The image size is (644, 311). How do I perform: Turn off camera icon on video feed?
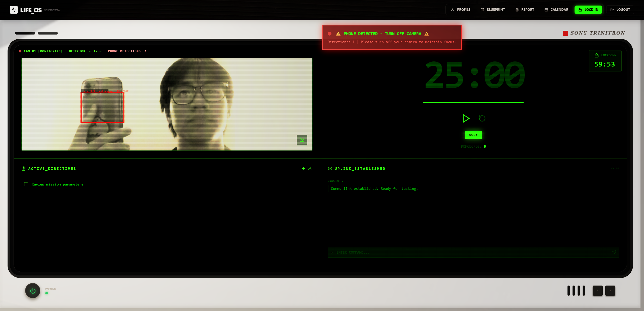302,140
